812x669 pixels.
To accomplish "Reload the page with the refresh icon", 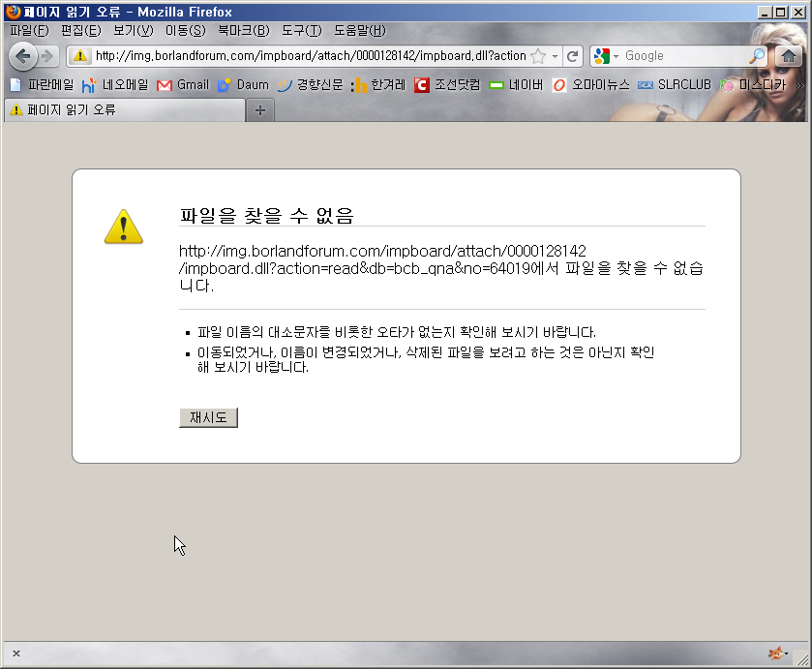I will point(573,56).
